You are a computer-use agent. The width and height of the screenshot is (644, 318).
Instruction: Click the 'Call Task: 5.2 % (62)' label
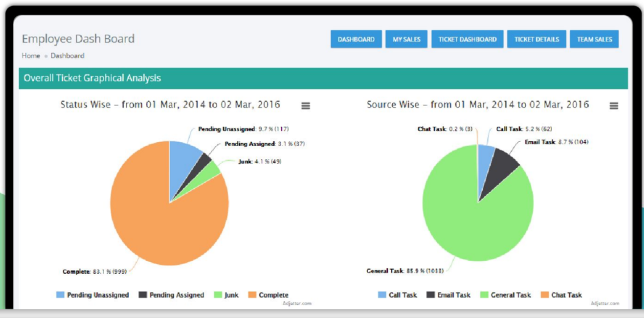[524, 129]
